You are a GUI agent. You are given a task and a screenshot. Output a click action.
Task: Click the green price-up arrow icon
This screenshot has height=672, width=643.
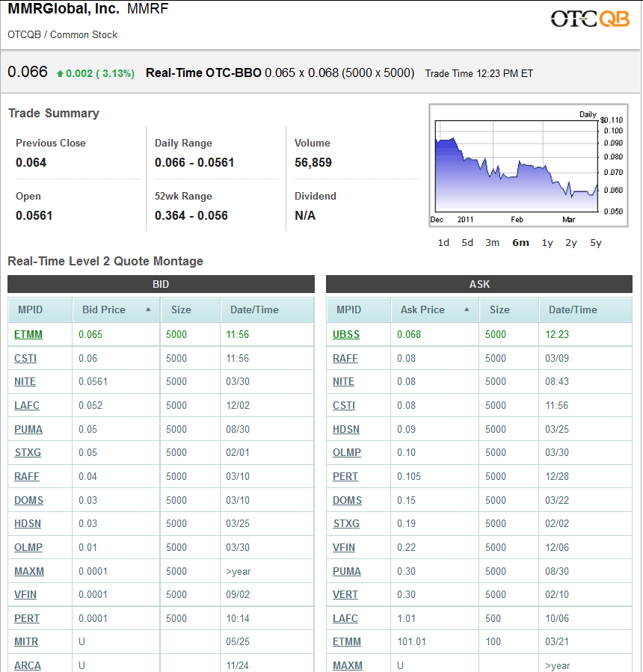60,73
